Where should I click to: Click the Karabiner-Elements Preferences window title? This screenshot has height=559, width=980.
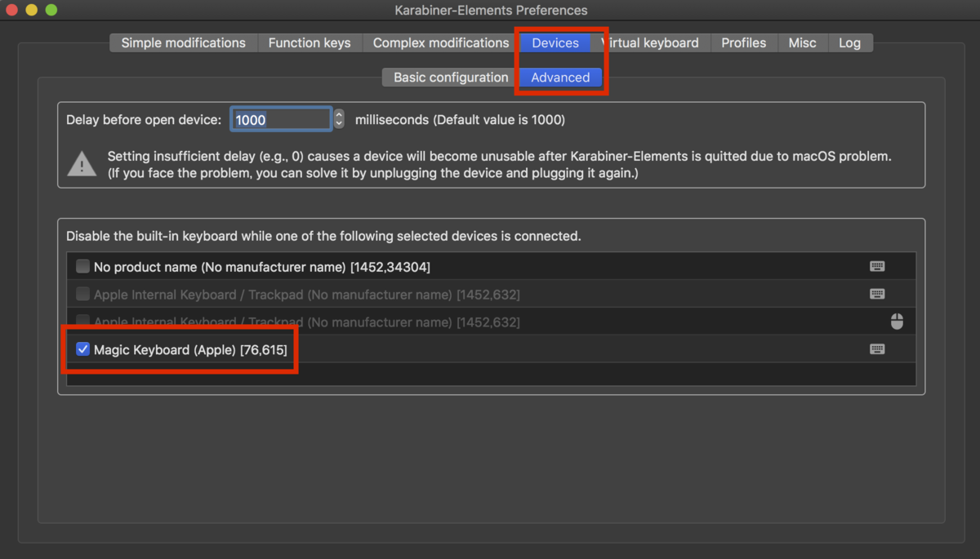(x=490, y=11)
